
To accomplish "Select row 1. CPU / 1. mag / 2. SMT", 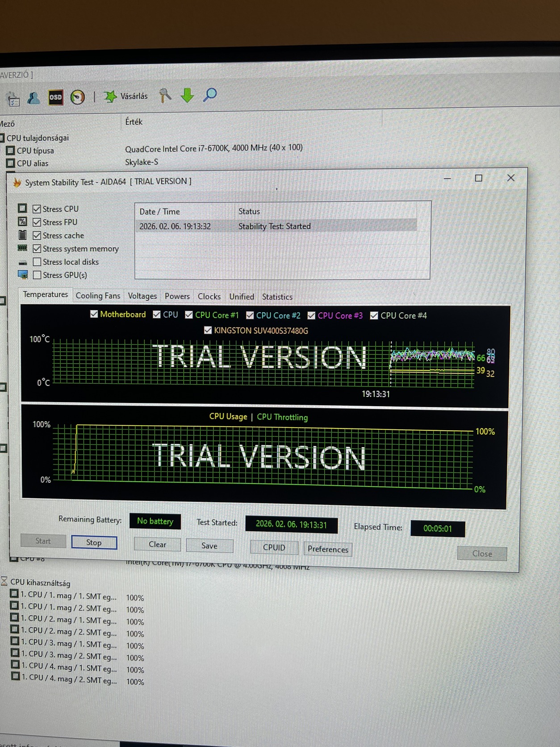I will click(x=77, y=608).
